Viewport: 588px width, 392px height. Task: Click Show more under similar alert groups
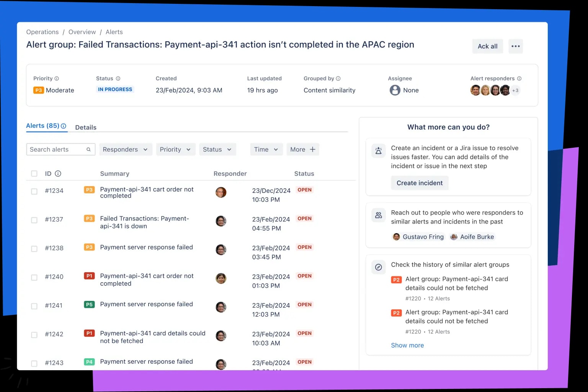coord(407,345)
